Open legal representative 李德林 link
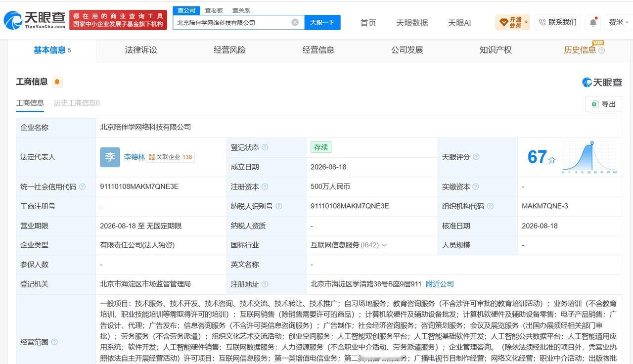633x364 pixels. [x=135, y=157]
